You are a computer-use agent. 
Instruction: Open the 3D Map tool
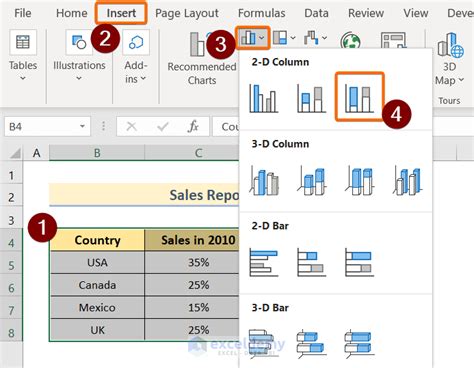(x=450, y=59)
